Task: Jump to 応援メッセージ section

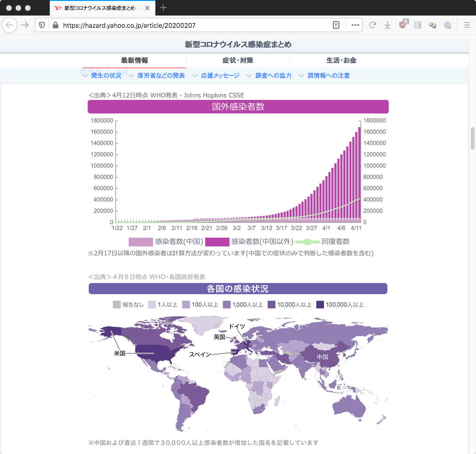Action: pyautogui.click(x=220, y=75)
